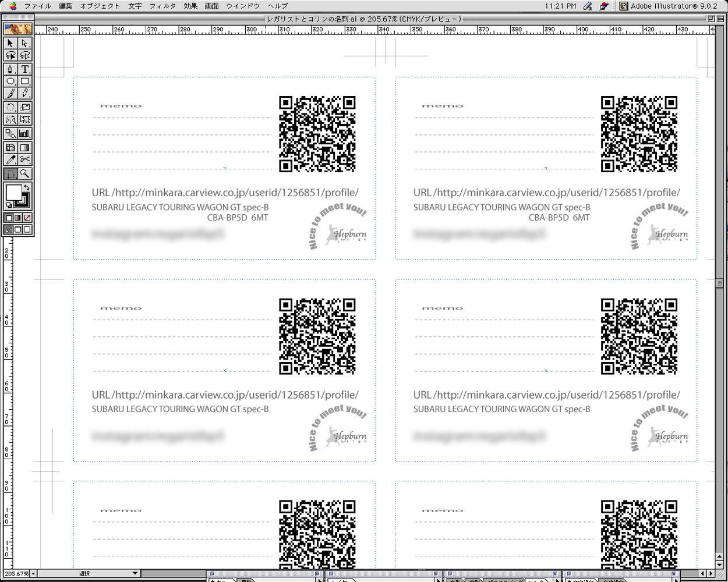Select the Direct Selection tool
The width and height of the screenshot is (728, 582).
click(x=24, y=43)
